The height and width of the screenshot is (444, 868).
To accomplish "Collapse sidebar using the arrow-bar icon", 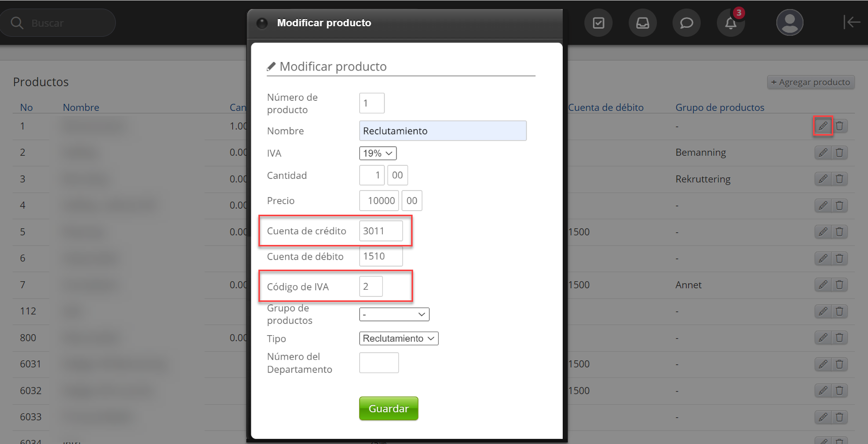I will point(851,22).
